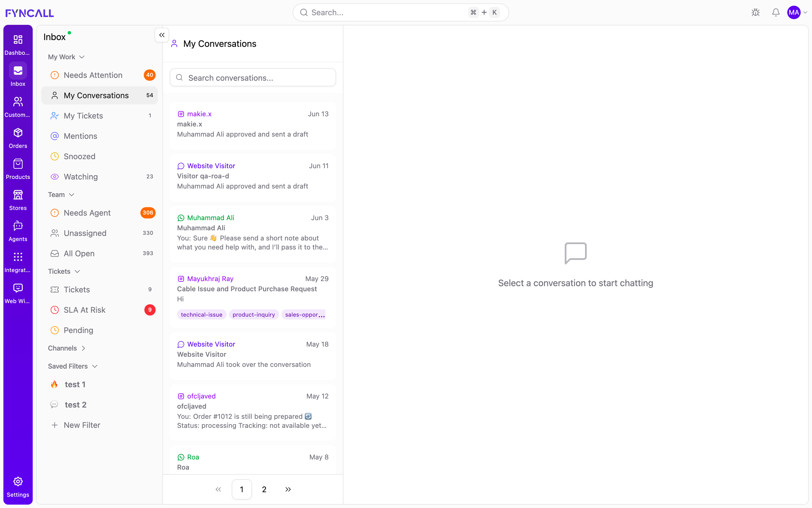Apply the test 1 saved filter
This screenshot has height=508, width=812.
point(99,384)
